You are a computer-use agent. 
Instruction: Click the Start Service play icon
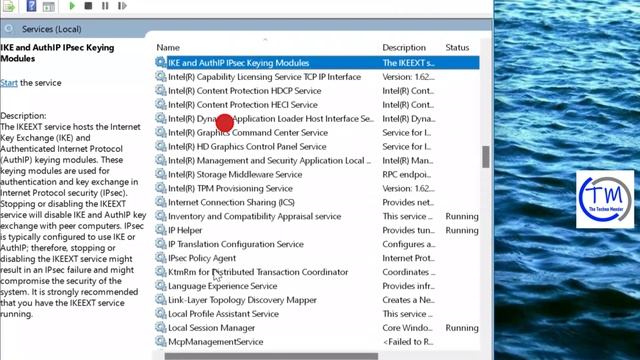[x=72, y=6]
